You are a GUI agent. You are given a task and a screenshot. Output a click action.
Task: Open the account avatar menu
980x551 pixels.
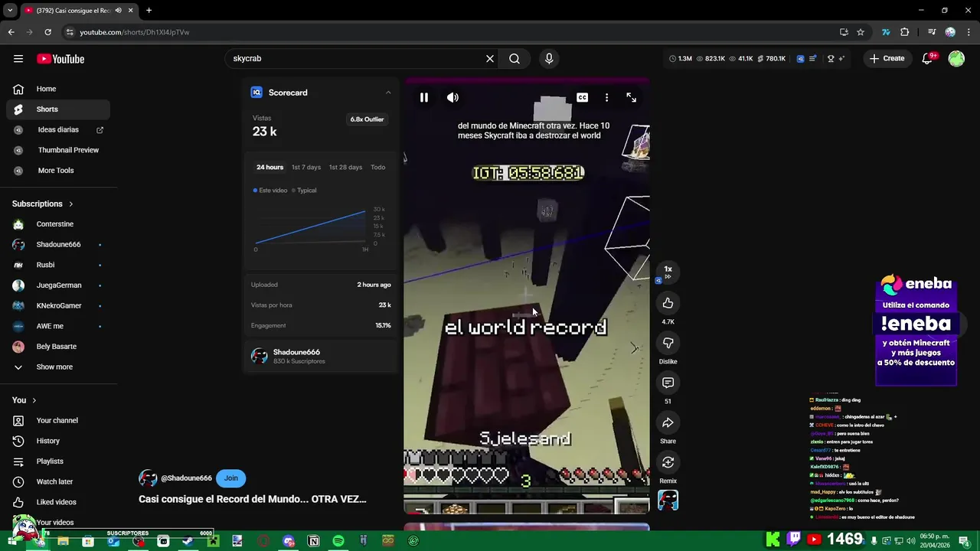[x=956, y=58]
